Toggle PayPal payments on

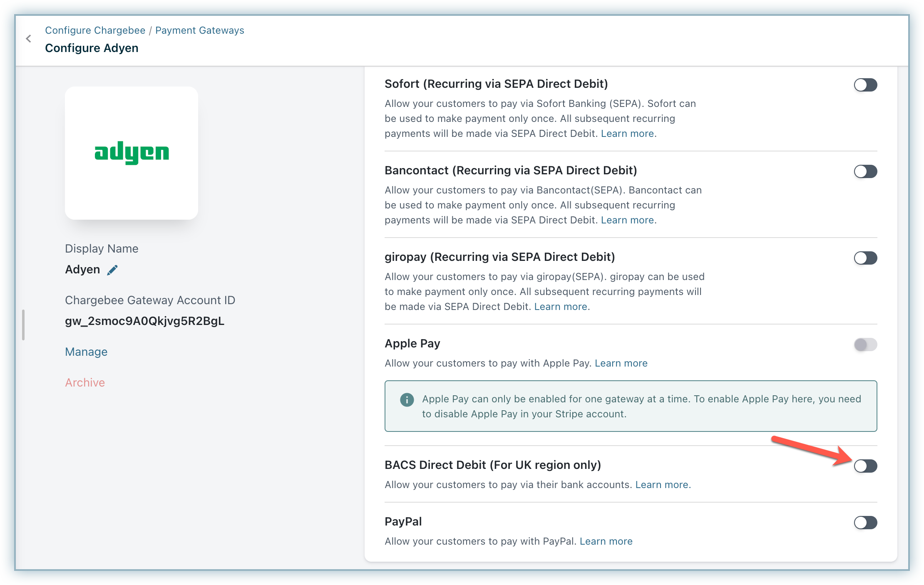865,523
